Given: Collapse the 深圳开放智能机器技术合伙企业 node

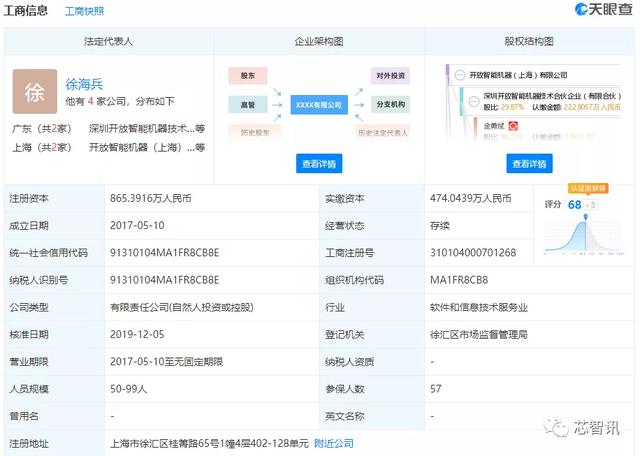Looking at the screenshot, I should 474,101.
